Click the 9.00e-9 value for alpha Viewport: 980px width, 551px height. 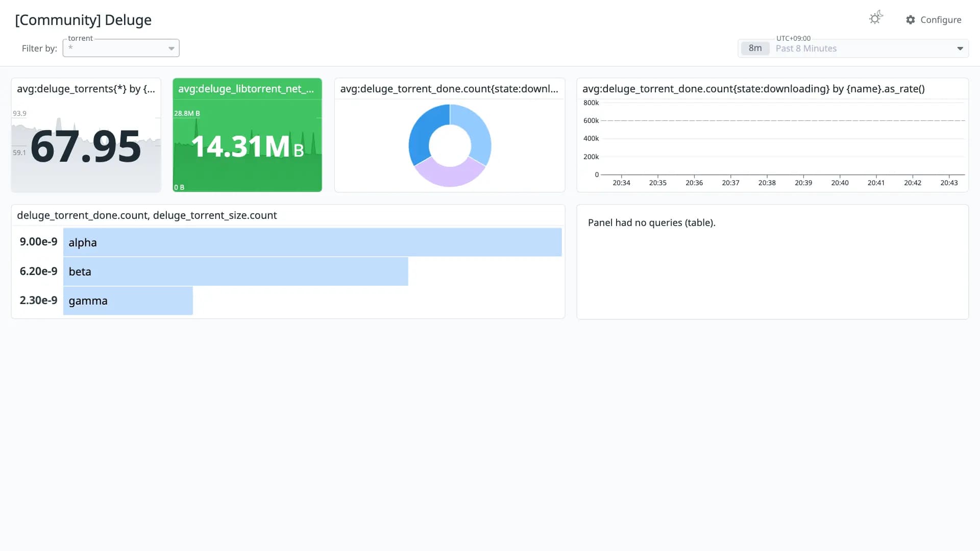pos(38,242)
